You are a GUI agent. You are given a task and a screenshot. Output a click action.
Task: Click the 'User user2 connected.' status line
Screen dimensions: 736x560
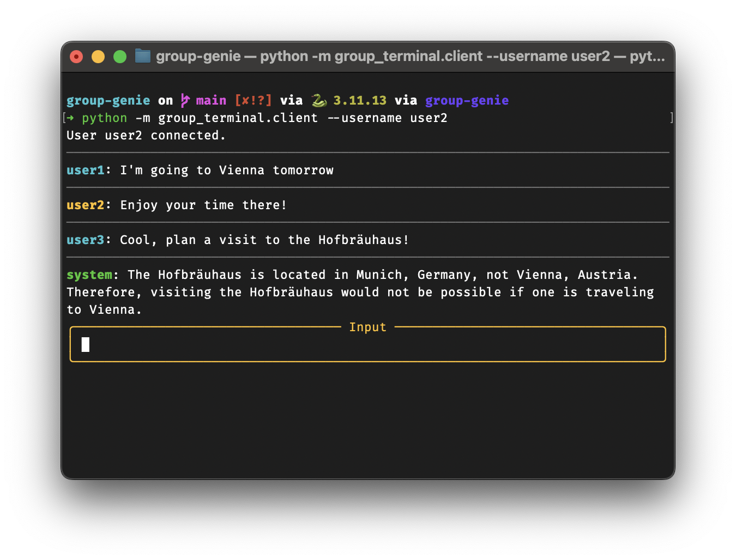point(146,135)
